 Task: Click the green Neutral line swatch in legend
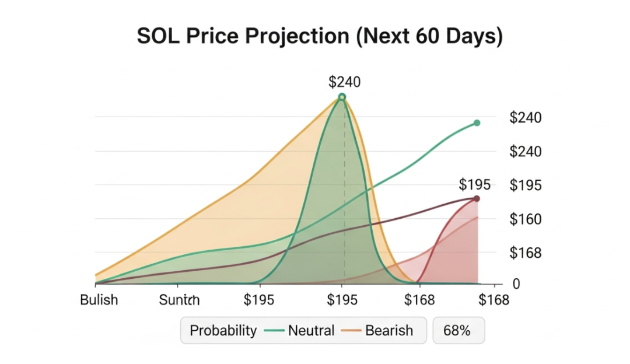tap(273, 331)
